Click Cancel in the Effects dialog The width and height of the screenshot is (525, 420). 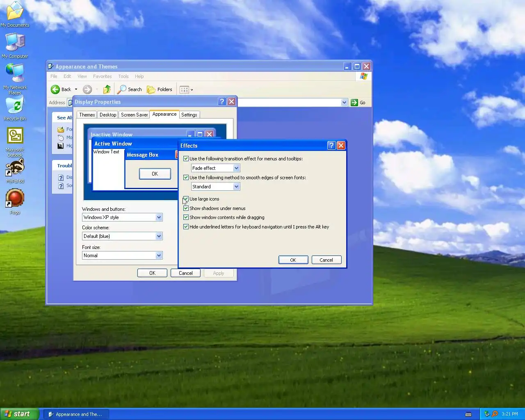coord(326,260)
